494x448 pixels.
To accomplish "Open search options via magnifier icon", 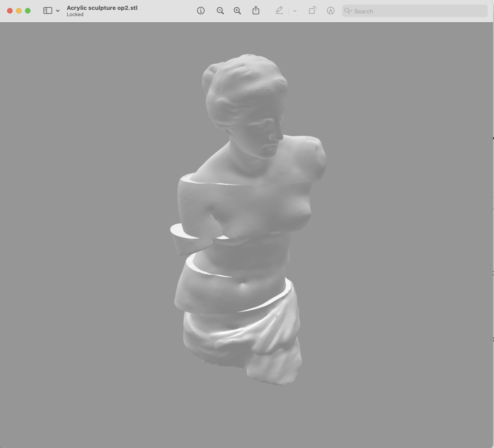I will [x=348, y=11].
